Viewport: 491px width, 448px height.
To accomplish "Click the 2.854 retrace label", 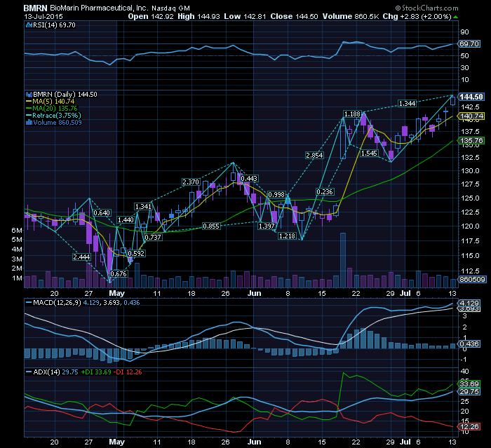I will [314, 155].
